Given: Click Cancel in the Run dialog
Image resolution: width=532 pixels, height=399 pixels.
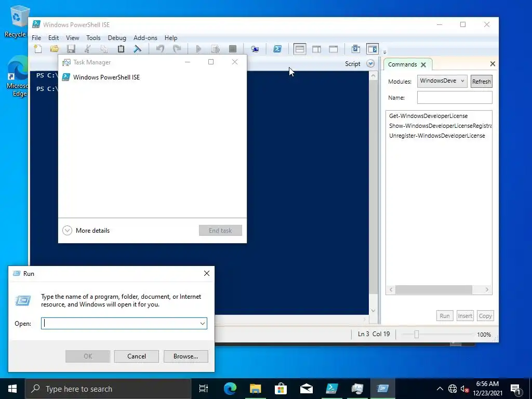Looking at the screenshot, I should pos(137,356).
